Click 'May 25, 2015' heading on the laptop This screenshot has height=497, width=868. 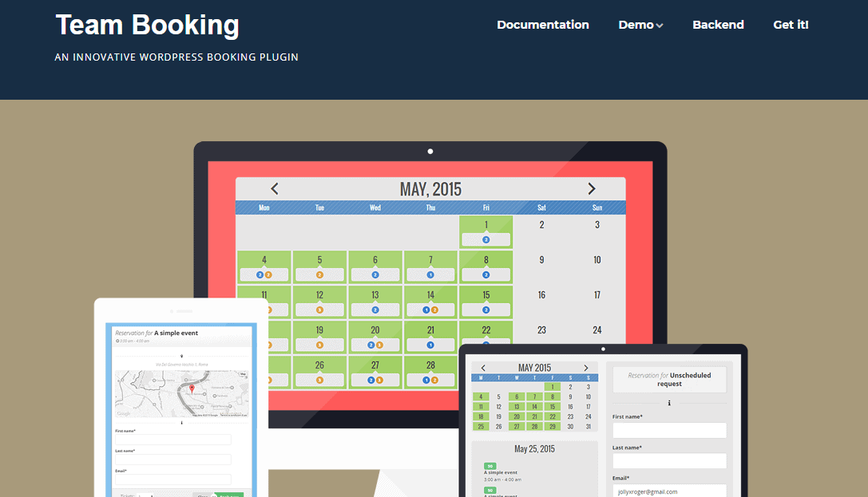pyautogui.click(x=534, y=449)
